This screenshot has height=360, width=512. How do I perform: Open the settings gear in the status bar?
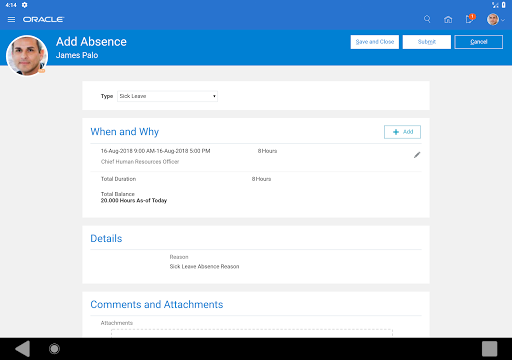point(25,5)
